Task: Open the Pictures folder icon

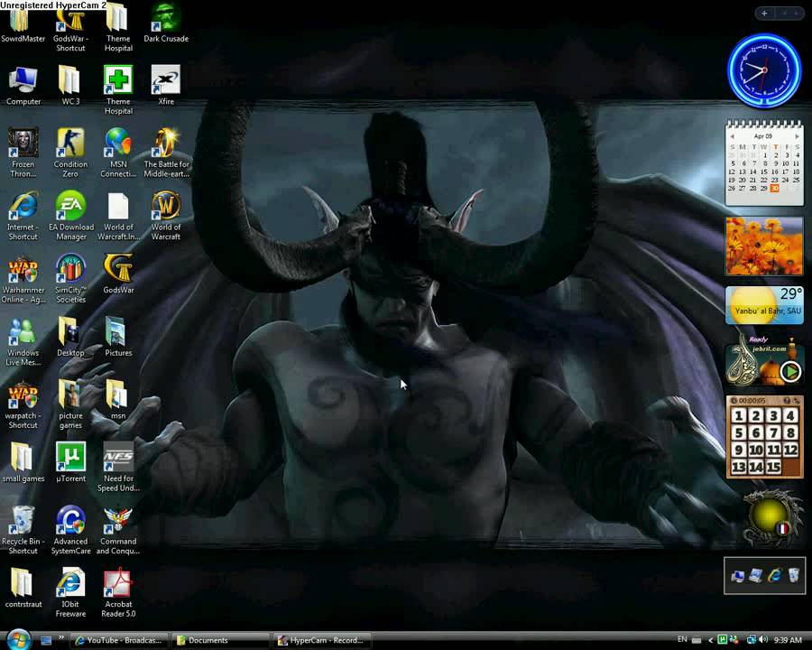Action: click(x=118, y=337)
